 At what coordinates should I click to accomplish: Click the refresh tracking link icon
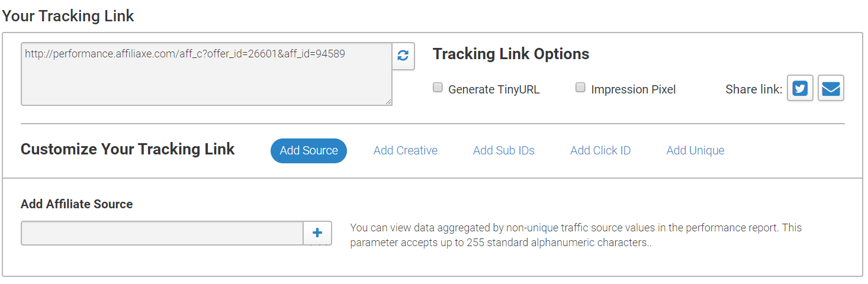(x=403, y=56)
